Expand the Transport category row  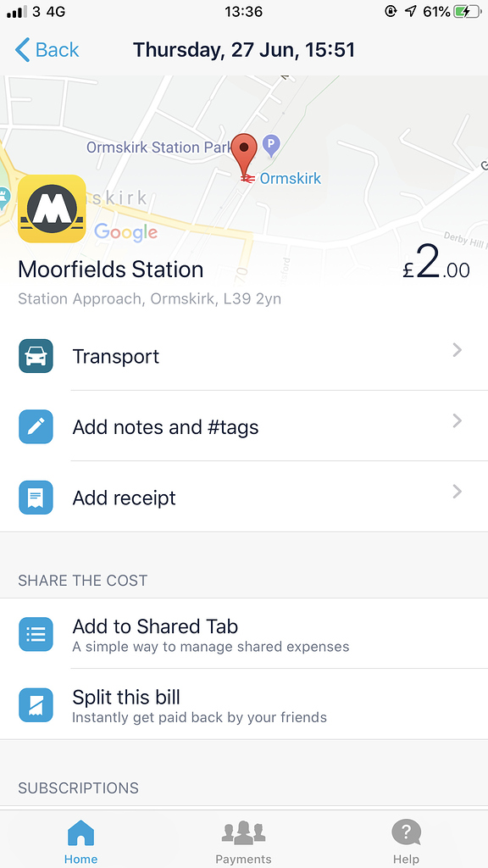pyautogui.click(x=457, y=350)
